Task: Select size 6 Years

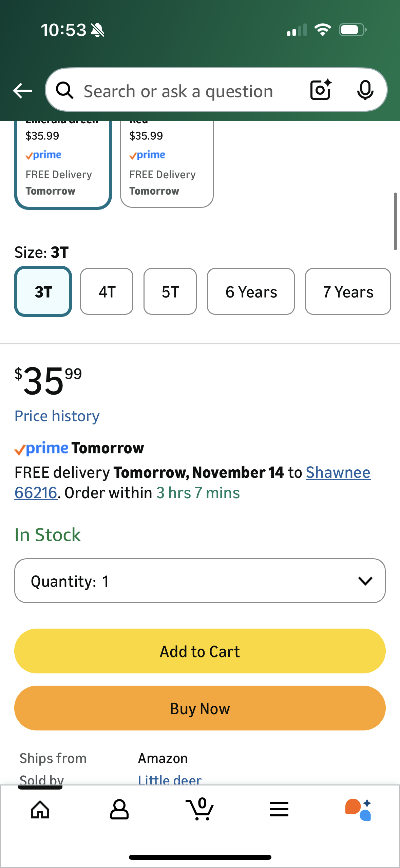Action: pos(251,292)
